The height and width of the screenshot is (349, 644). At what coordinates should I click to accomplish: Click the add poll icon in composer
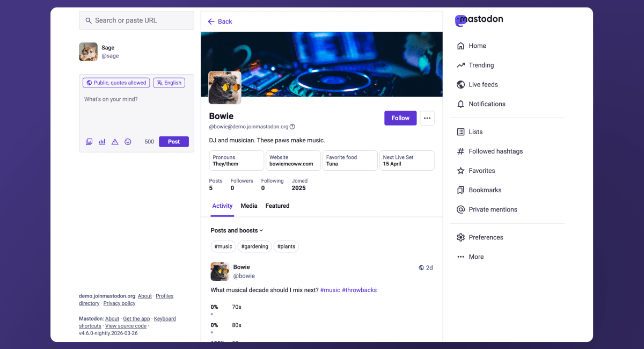point(102,142)
